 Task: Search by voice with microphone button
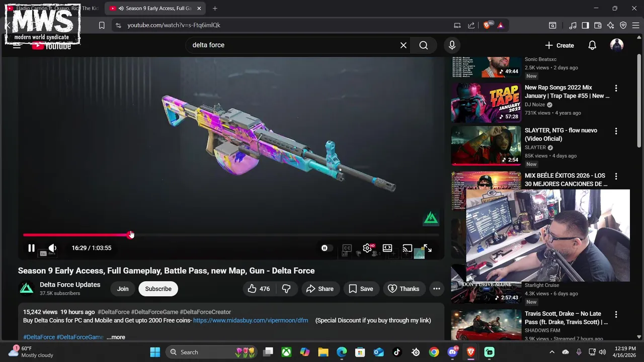(452, 45)
